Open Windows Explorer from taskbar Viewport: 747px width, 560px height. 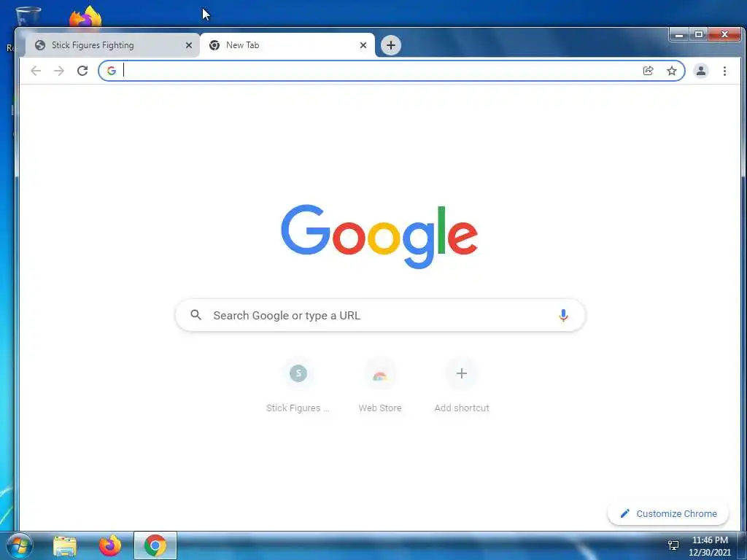[x=65, y=545]
